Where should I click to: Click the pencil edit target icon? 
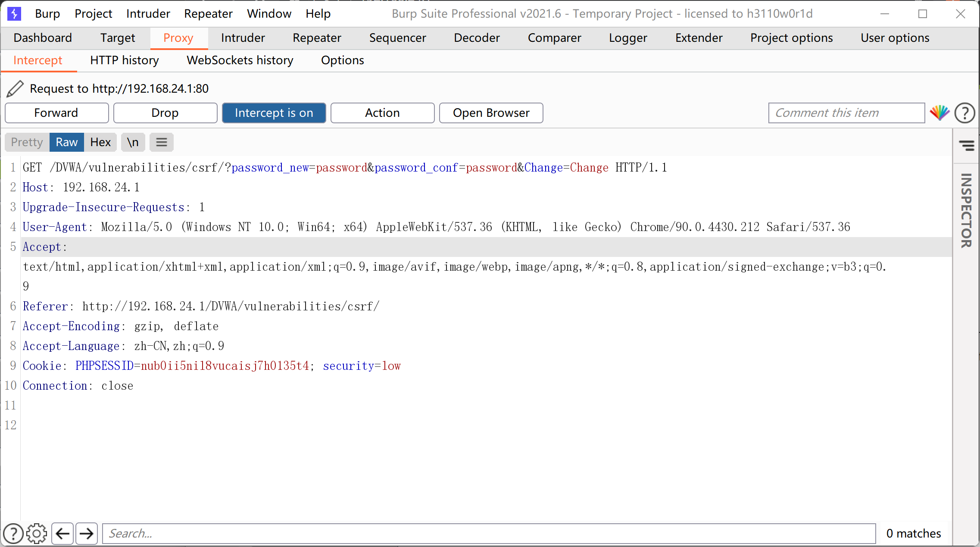[x=16, y=88]
